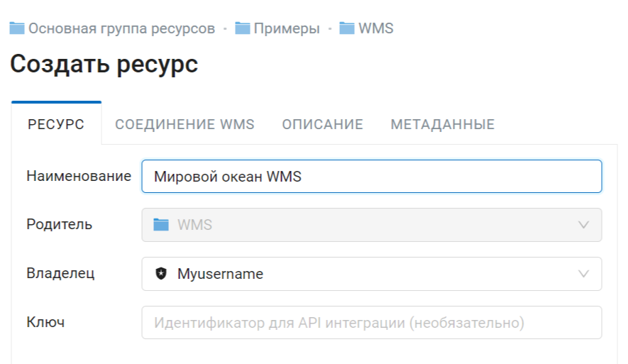
Task: Select the РЕСУРС tab
Action: (56, 124)
